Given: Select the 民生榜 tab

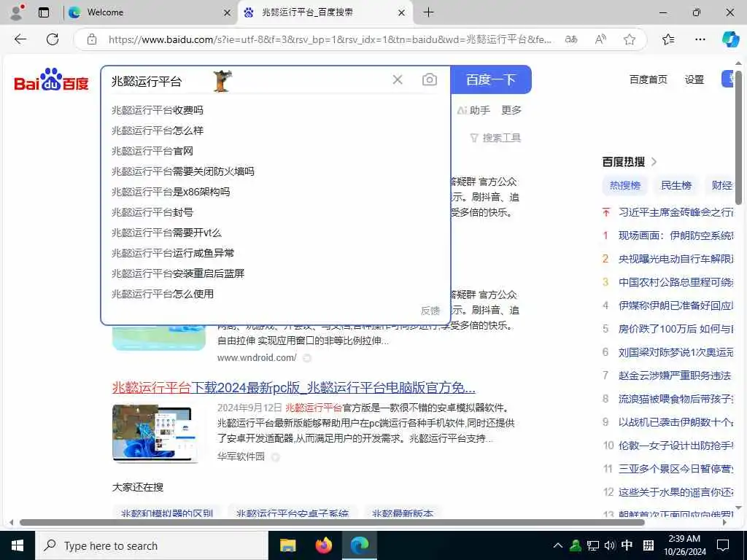Looking at the screenshot, I should pos(676,185).
